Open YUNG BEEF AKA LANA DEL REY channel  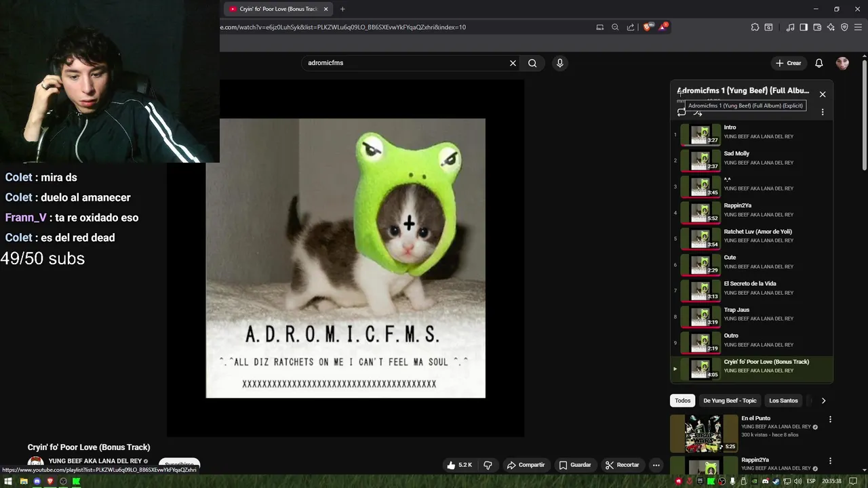click(x=95, y=461)
